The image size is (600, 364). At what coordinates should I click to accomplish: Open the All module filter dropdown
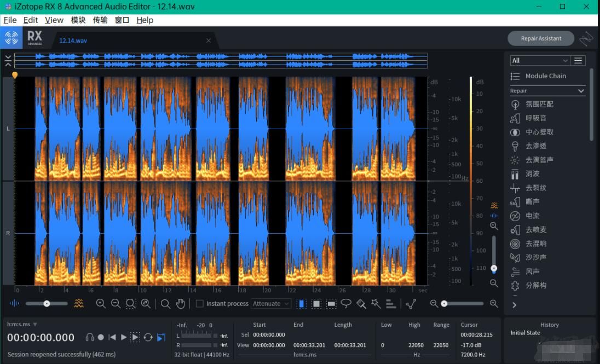(539, 60)
